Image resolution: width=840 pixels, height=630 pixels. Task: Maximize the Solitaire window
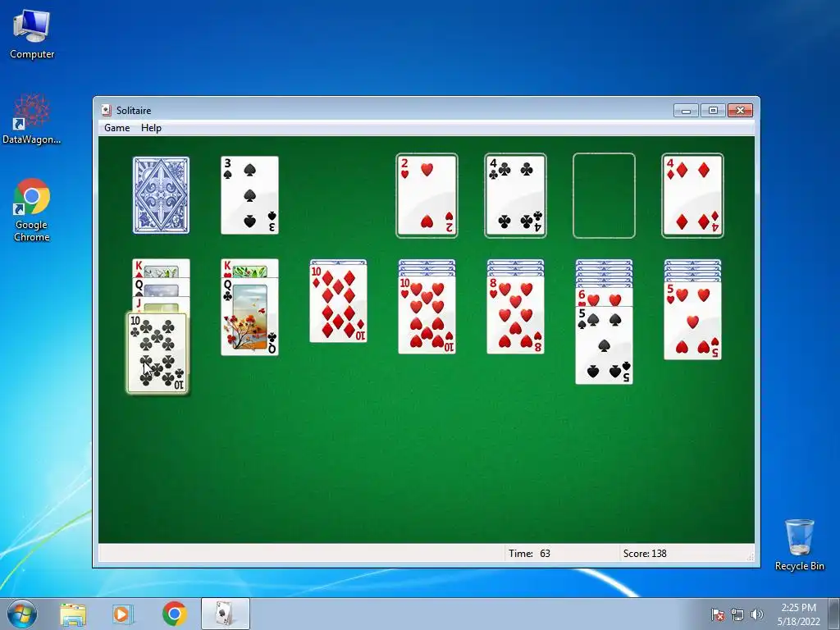click(x=713, y=111)
